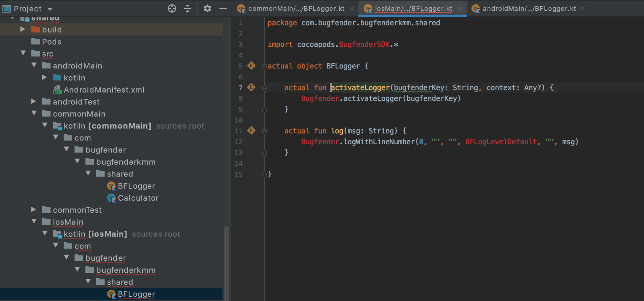Collapse the BFLogger object code fold on line 5
The height and width of the screenshot is (301, 644).
[264, 66]
